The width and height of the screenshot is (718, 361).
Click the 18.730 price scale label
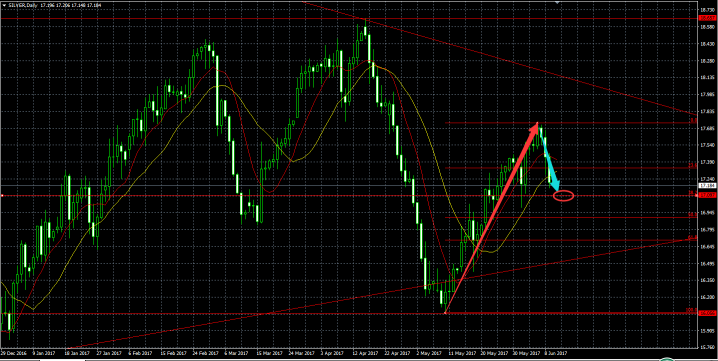click(707, 10)
